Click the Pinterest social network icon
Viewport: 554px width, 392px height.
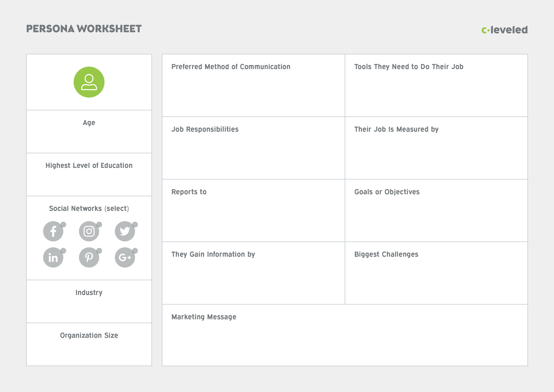[89, 257]
